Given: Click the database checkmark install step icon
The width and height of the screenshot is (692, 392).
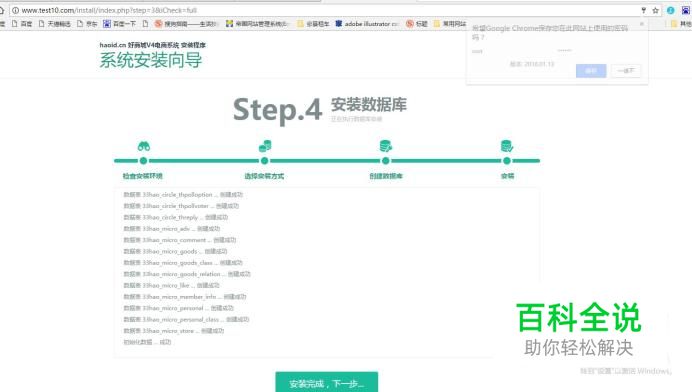Looking at the screenshot, I should point(507,146).
